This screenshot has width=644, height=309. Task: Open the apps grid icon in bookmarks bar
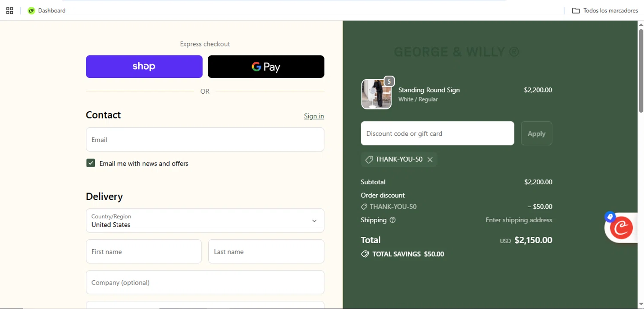point(9,11)
